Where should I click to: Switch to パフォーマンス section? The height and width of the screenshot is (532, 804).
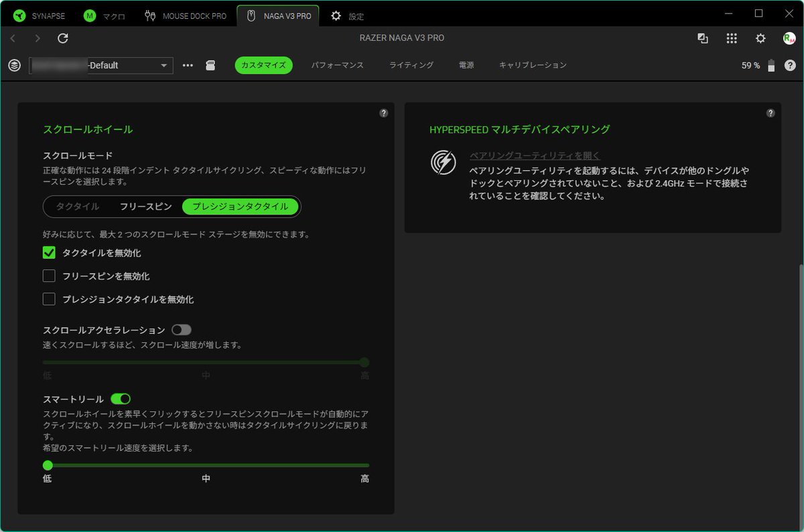point(338,65)
